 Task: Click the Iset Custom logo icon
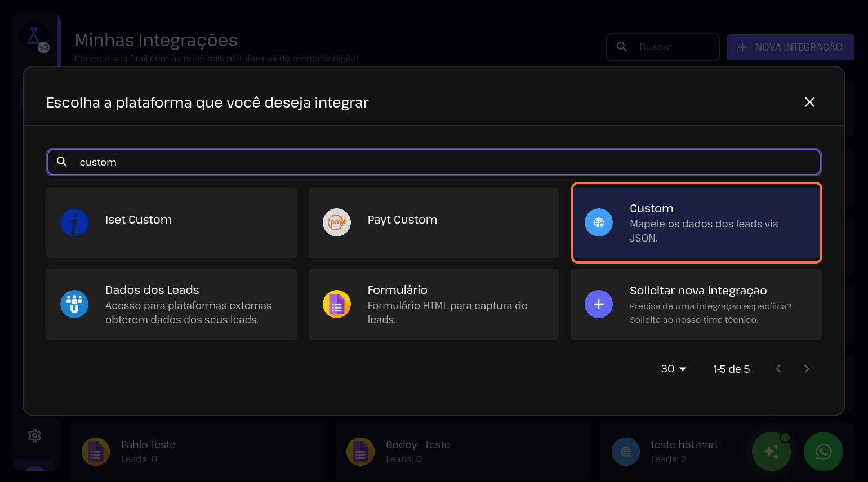pyautogui.click(x=74, y=222)
